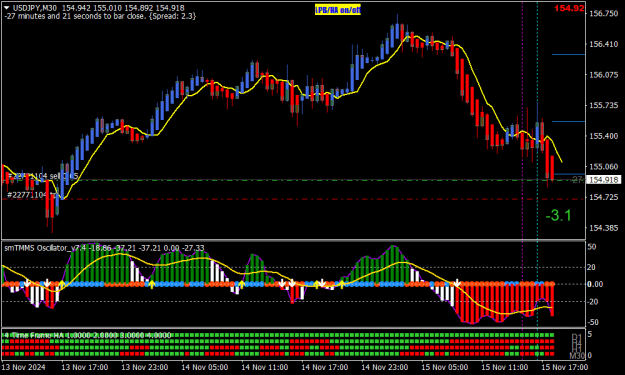Click the 156.075 price scale label
The image size is (625, 375).
(603, 75)
